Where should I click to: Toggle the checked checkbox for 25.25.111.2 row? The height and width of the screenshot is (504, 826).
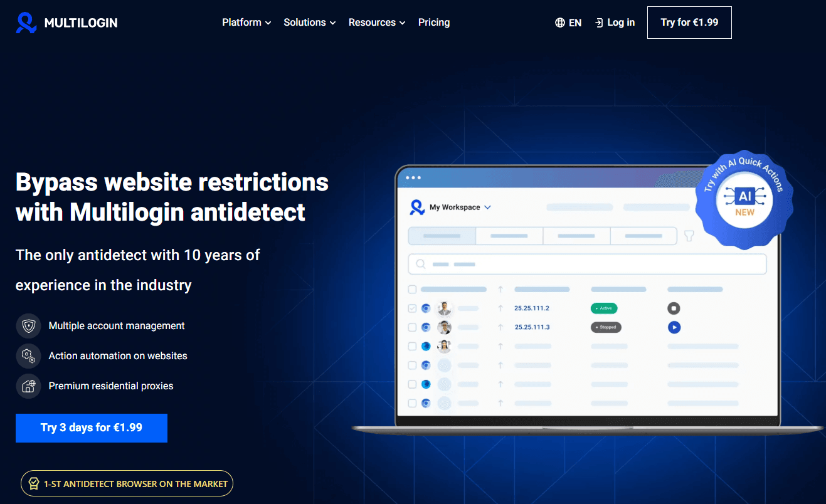pyautogui.click(x=412, y=308)
